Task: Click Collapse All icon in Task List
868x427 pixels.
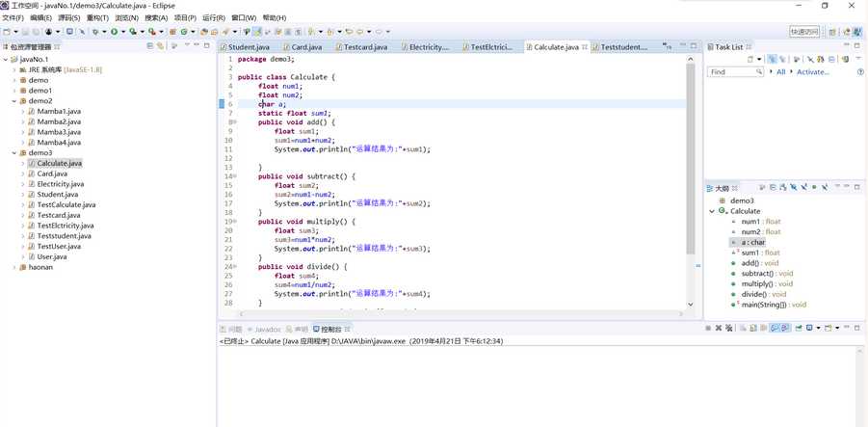Action: pos(832,59)
